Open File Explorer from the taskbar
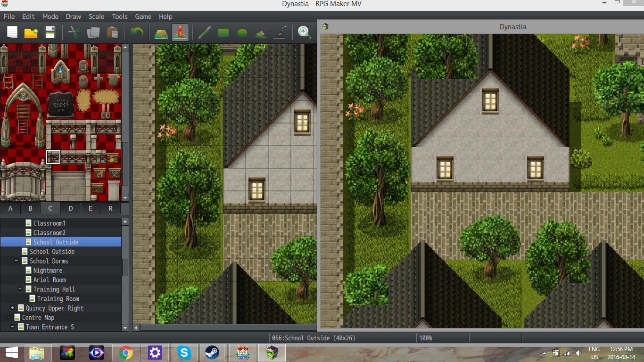Image resolution: width=644 pixels, height=362 pixels. point(37,353)
